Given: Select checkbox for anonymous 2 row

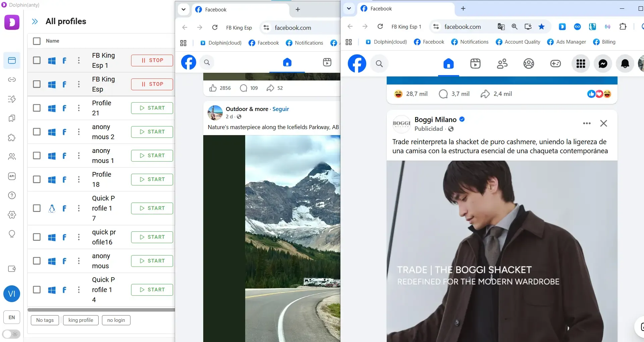Looking at the screenshot, I should click(x=37, y=132).
